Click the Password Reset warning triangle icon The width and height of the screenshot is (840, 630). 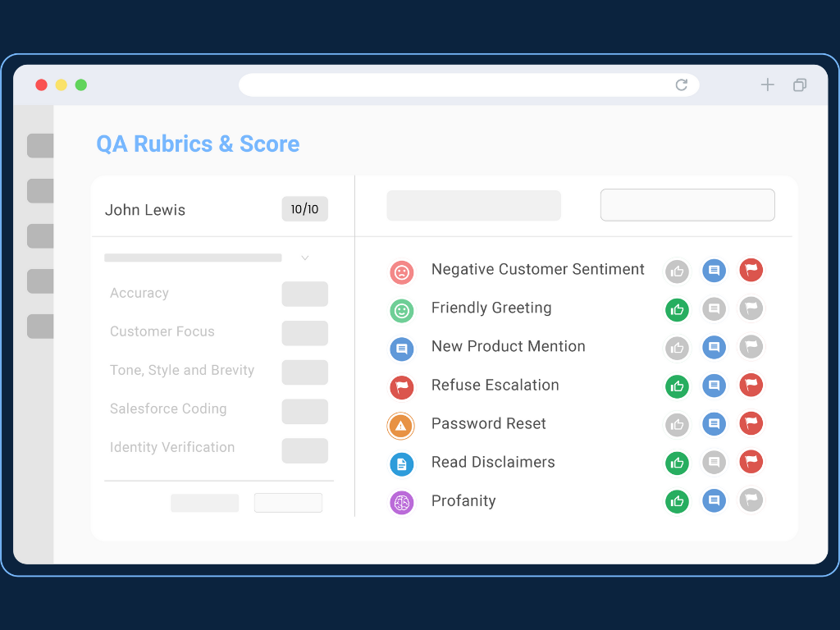(x=401, y=426)
